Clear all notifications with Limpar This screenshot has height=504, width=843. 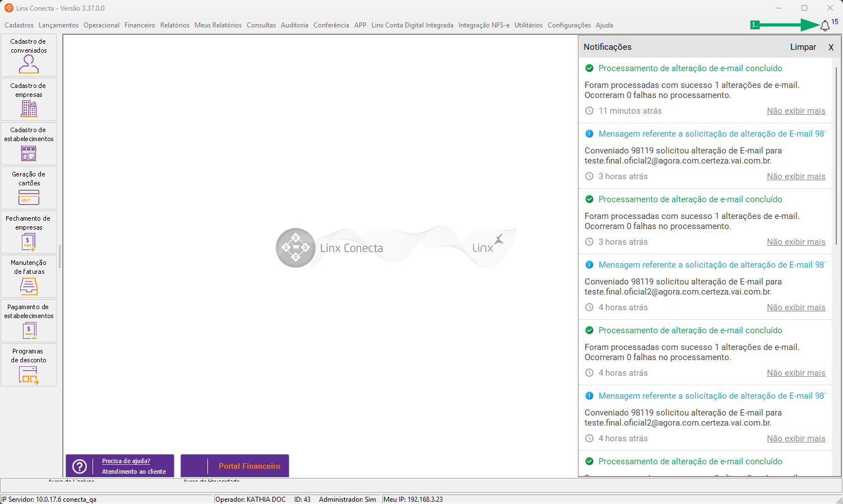click(803, 47)
